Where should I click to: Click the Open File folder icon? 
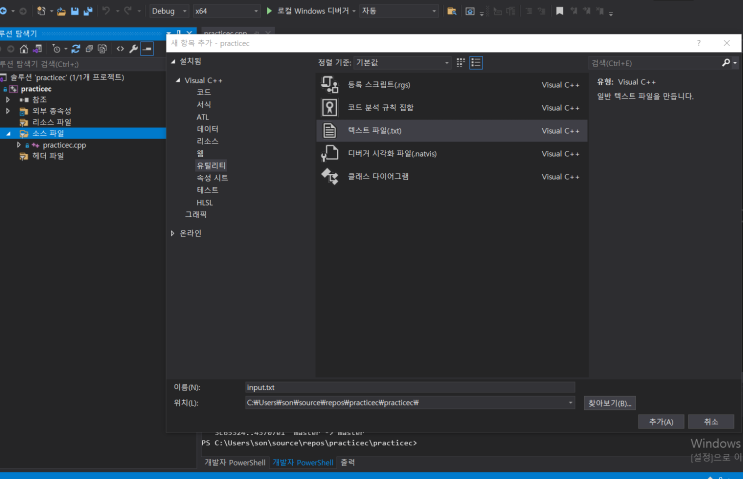(x=62, y=11)
